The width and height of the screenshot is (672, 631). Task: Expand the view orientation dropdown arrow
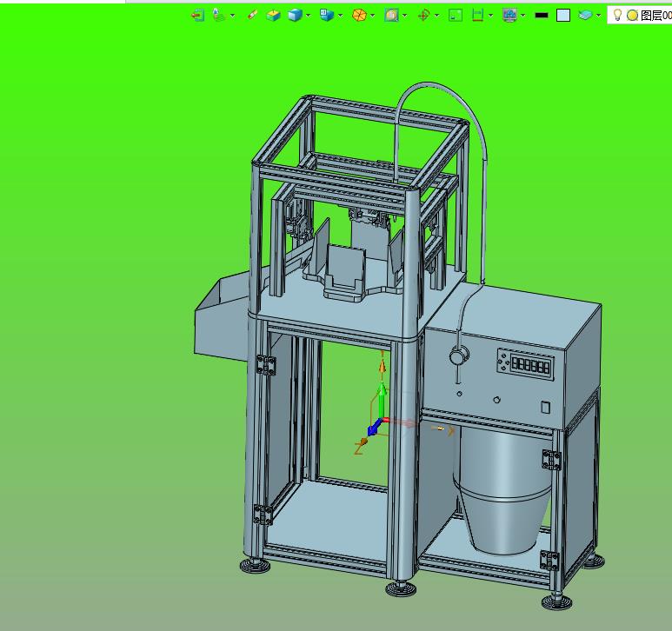[340, 16]
